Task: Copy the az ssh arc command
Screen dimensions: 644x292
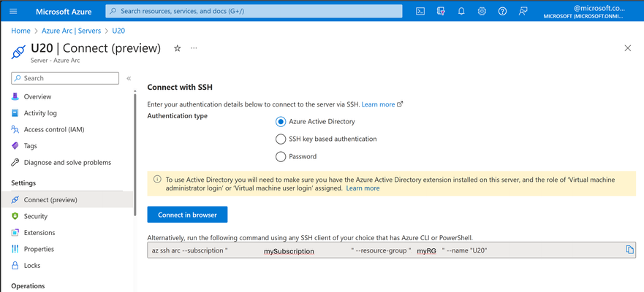Action: tap(629, 250)
